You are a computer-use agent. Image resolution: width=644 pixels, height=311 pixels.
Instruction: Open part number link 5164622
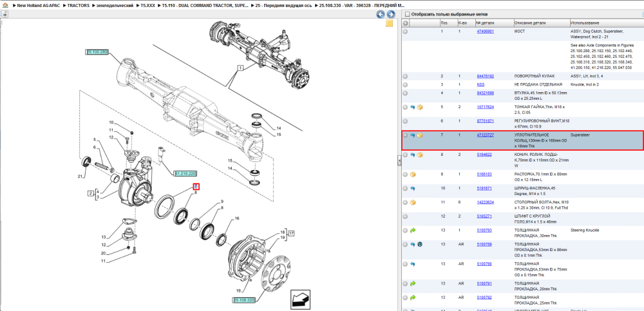pyautogui.click(x=484, y=155)
